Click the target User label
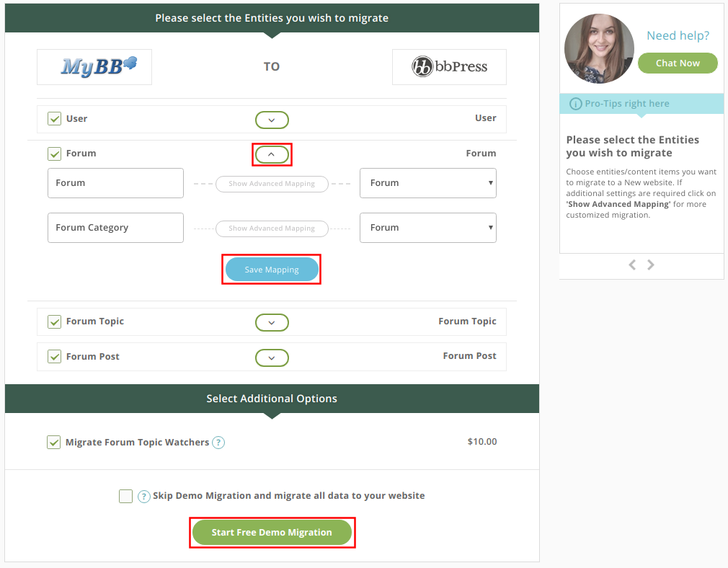Screen dimensions: 728x568 [x=486, y=118]
